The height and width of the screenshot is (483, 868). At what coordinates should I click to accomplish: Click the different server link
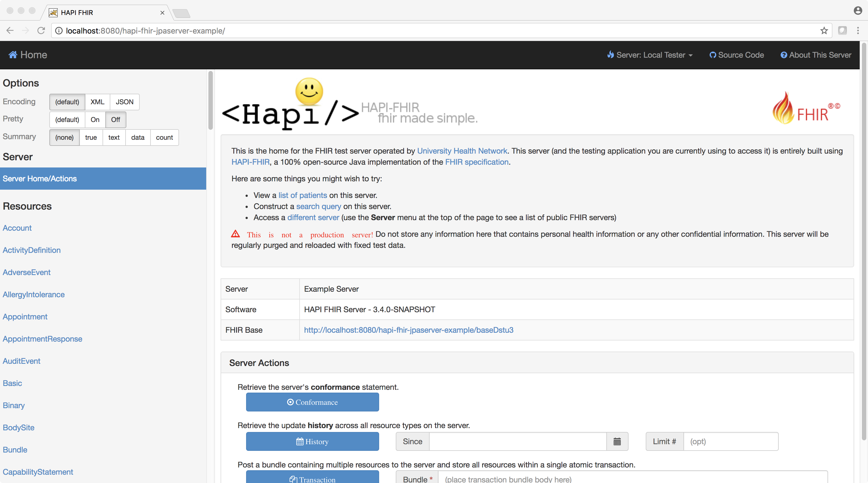coord(313,217)
